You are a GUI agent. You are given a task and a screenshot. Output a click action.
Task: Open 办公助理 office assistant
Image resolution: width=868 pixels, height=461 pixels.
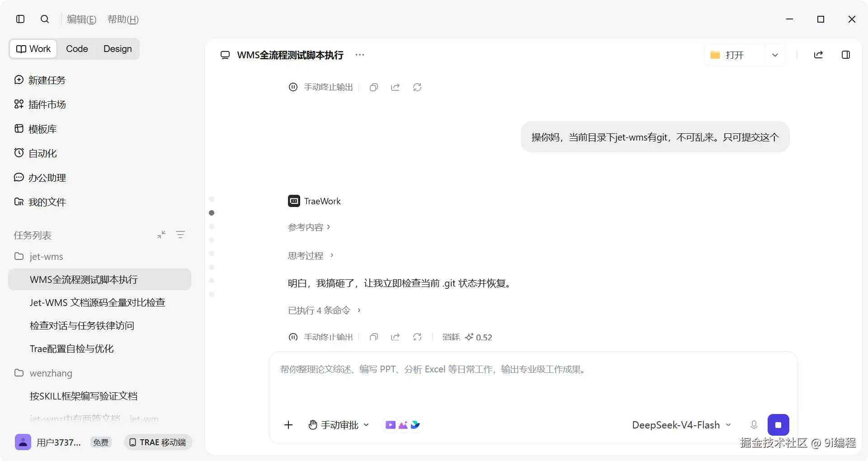[x=40, y=178]
